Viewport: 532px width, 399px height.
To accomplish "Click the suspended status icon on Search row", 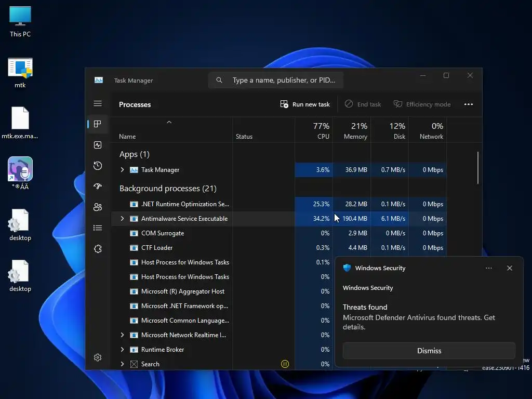I will pos(285,364).
